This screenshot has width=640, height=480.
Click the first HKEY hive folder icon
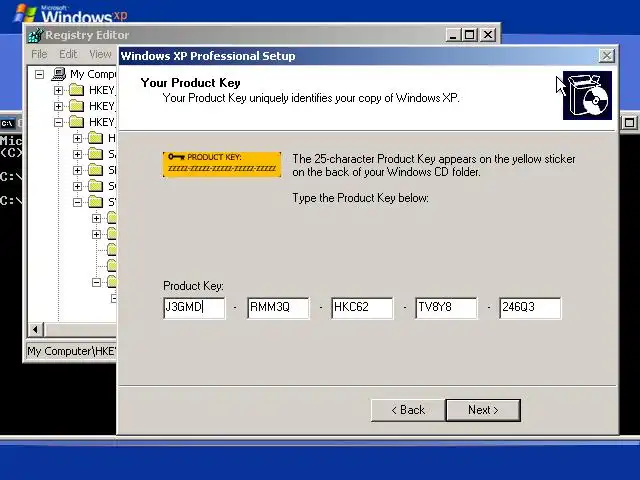coord(76,90)
